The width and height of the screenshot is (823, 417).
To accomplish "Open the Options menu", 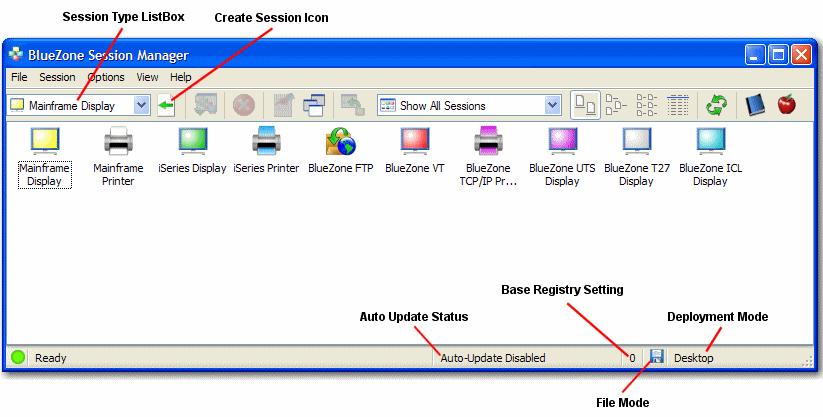I will (x=106, y=77).
